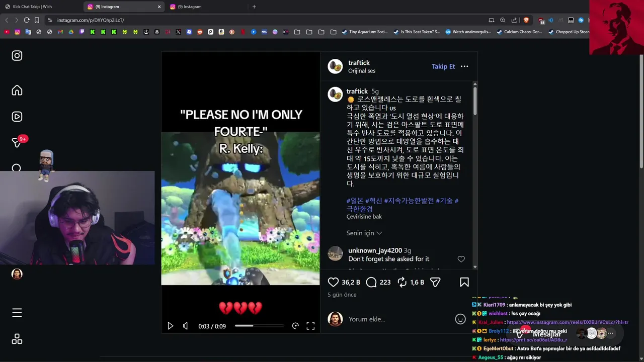Open unknown_jay4200 commenter profile
Image resolution: width=644 pixels, height=362 pixels.
tap(375, 250)
